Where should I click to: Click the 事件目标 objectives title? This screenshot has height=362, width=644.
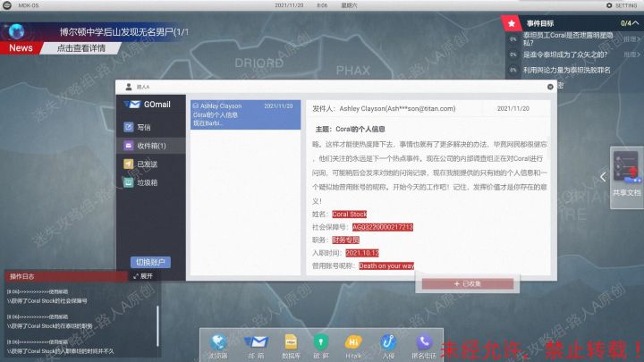[540, 23]
